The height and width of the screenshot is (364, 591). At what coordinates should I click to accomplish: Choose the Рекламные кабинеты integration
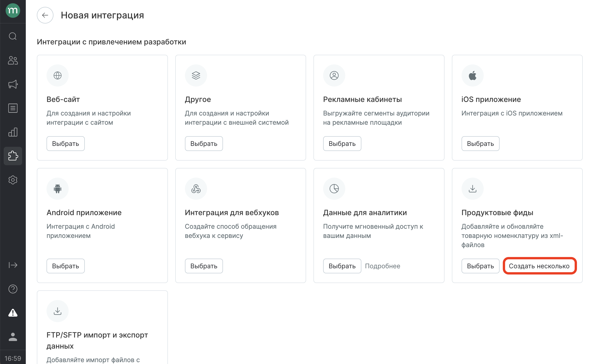tap(342, 144)
